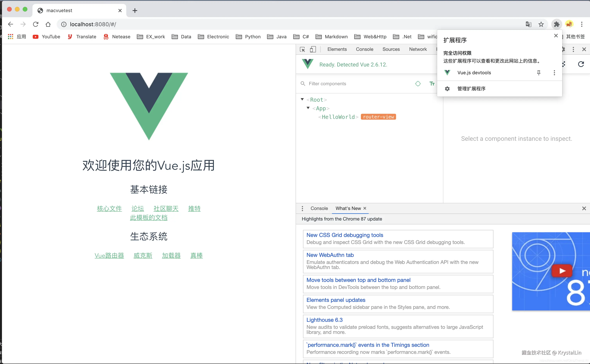
Task: Toggle the device toolbar in DevTools
Action: coord(313,49)
